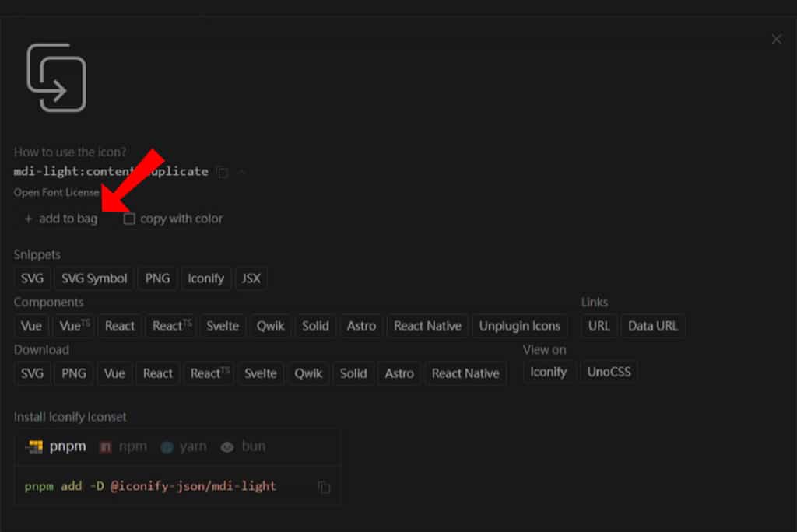This screenshot has height=532, width=797.
Task: Copy the Qwik component under Components
Action: [270, 326]
